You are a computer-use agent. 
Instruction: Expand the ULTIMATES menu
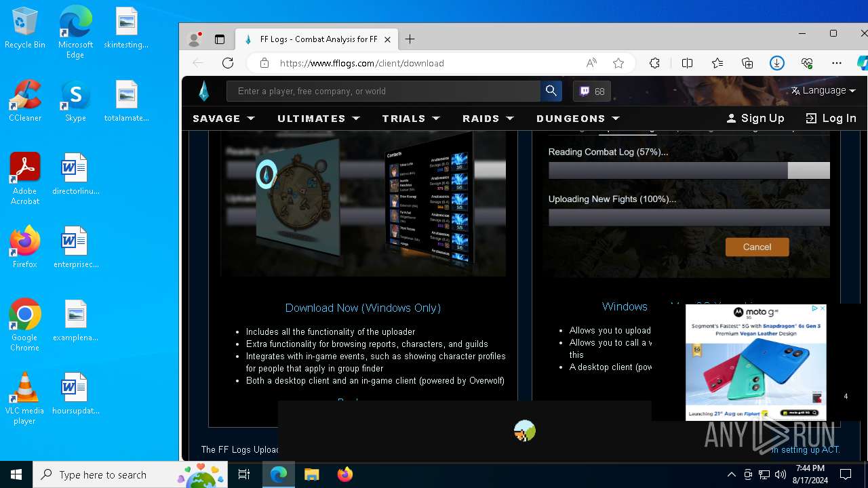[319, 118]
